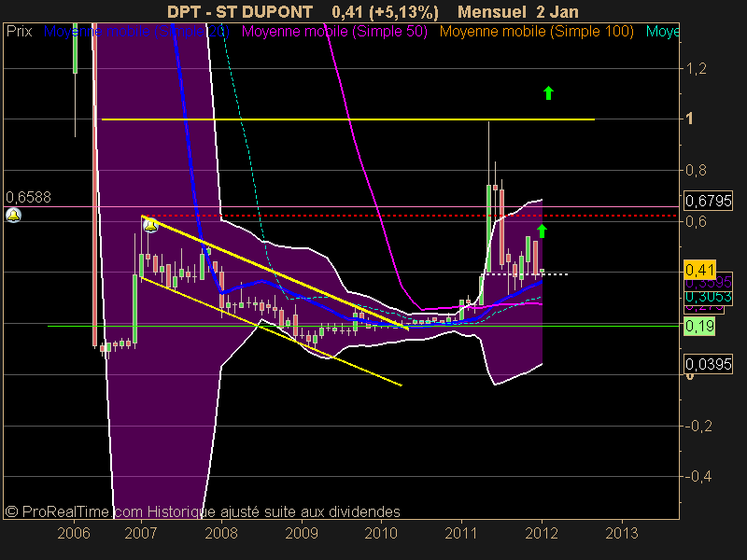Click the 2006 label on the time axis
Viewport: 747px width, 560px height.
pos(74,533)
